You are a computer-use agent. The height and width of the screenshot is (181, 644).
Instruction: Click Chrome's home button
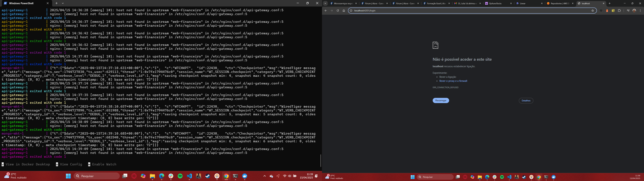tap(344, 11)
